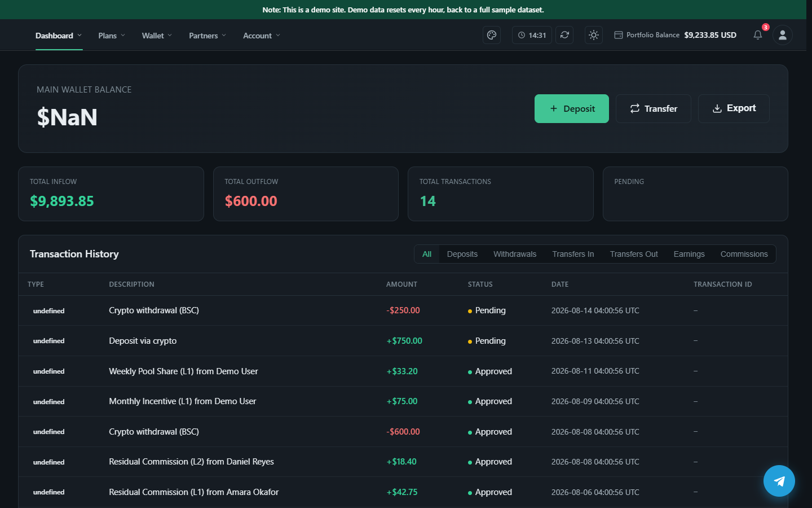Open the theme palette icon

492,35
